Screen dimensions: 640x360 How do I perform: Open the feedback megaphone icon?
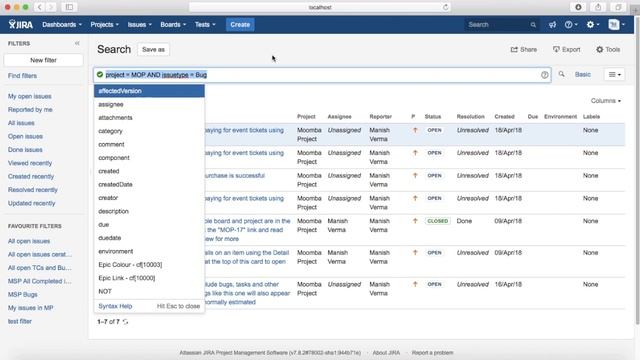552,24
